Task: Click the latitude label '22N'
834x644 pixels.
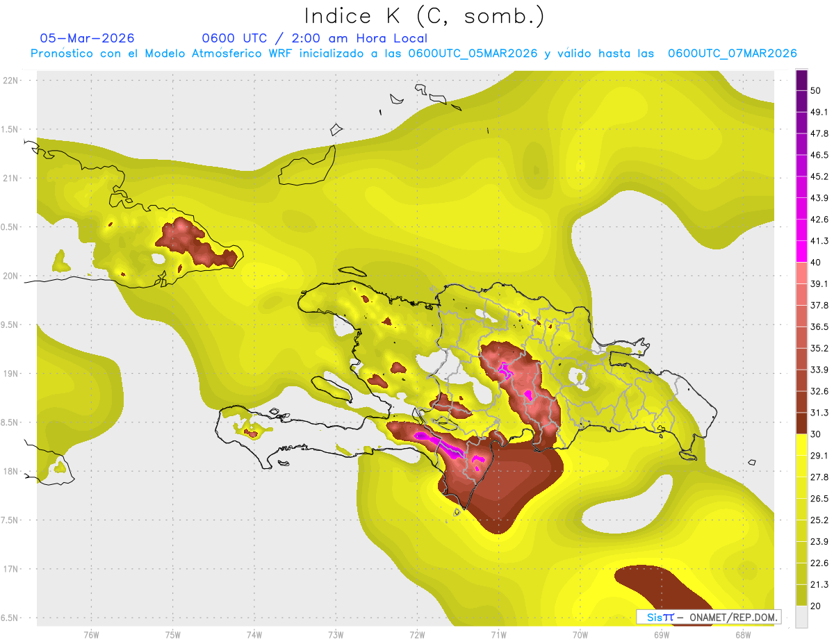Action: [10, 80]
